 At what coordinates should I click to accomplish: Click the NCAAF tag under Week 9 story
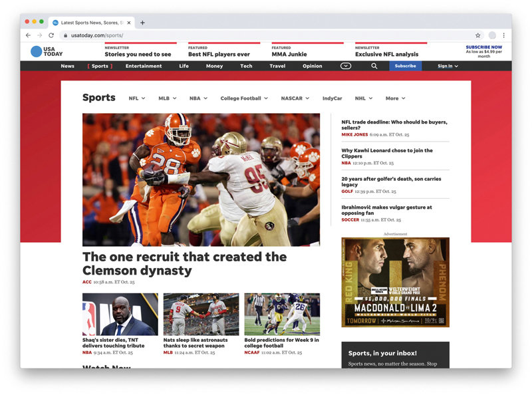(x=252, y=352)
